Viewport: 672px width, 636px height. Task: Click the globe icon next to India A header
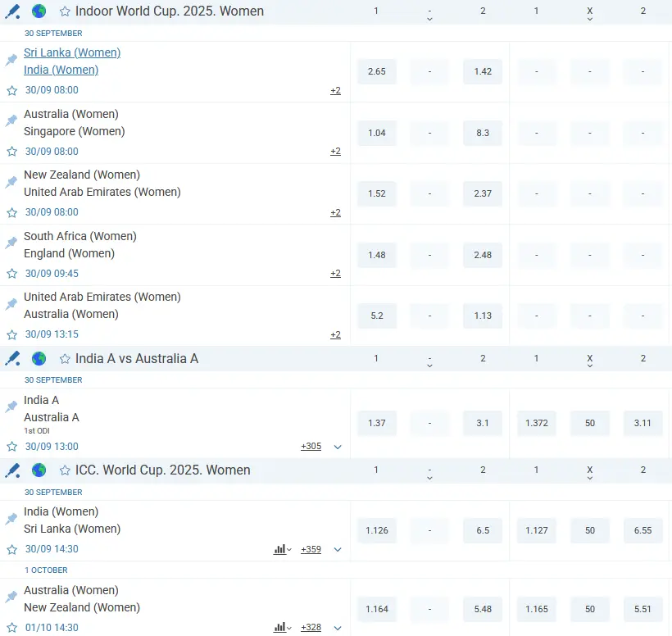pos(37,358)
